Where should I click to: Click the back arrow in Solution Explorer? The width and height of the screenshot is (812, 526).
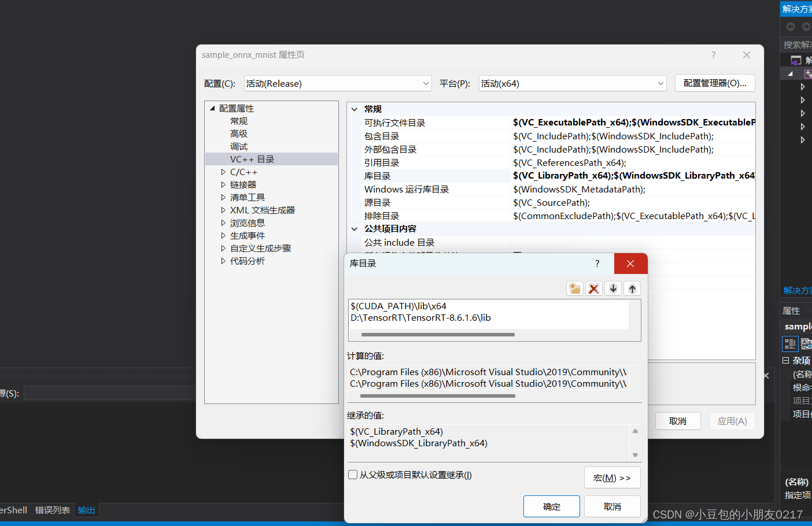791,27
